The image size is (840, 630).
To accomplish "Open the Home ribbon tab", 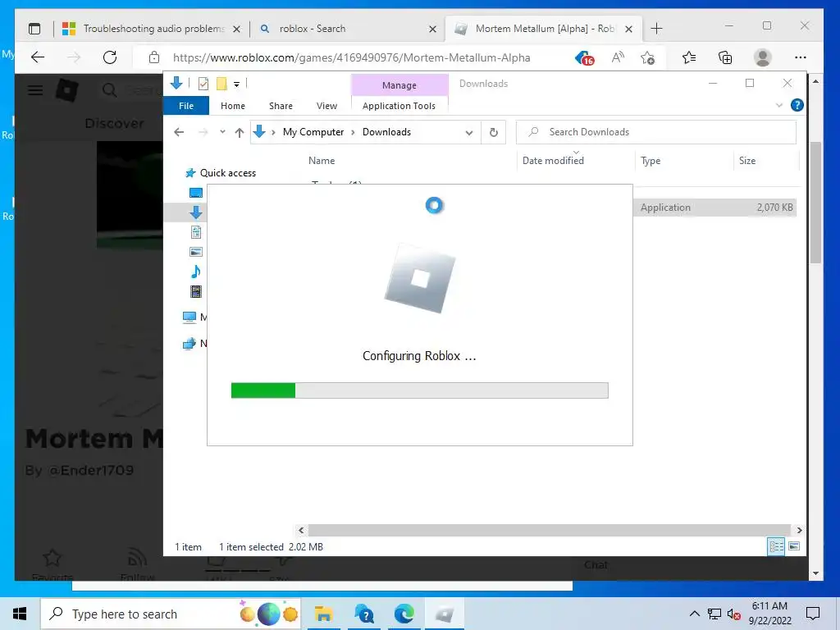I will coord(232,106).
